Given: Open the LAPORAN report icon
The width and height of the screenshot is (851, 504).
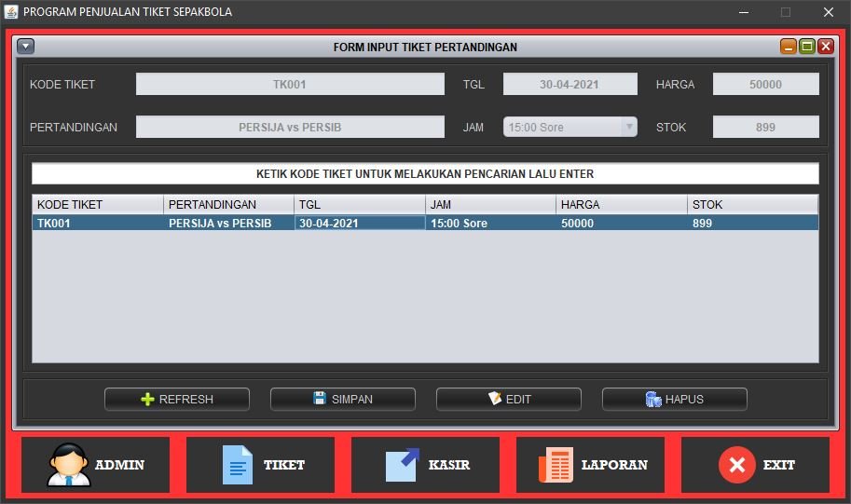Looking at the screenshot, I should (556, 464).
